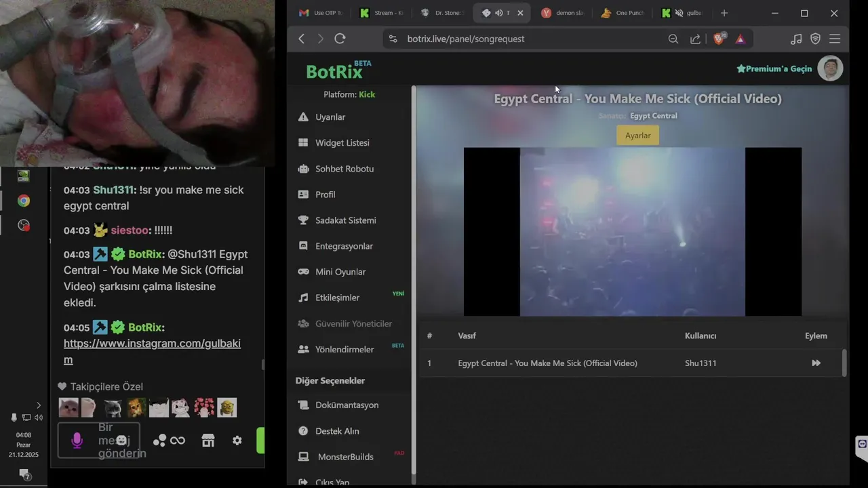
Task: Click the Shu1311 cell in song table
Action: (x=701, y=363)
